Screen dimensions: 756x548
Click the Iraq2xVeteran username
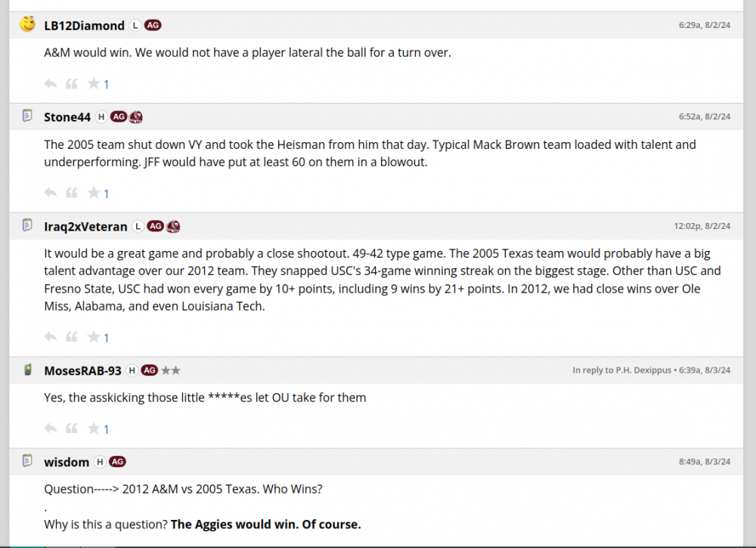(x=85, y=226)
